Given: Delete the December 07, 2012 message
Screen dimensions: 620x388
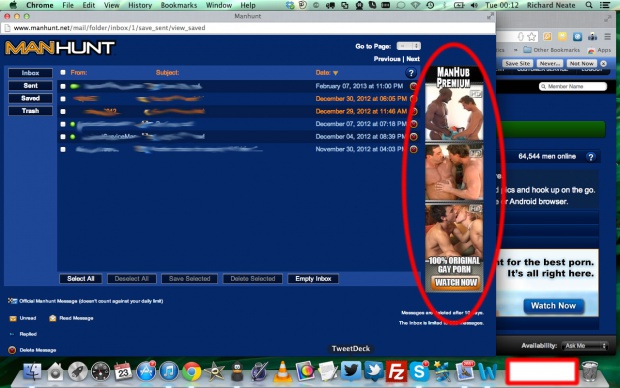Looking at the screenshot, I should coord(413,124).
